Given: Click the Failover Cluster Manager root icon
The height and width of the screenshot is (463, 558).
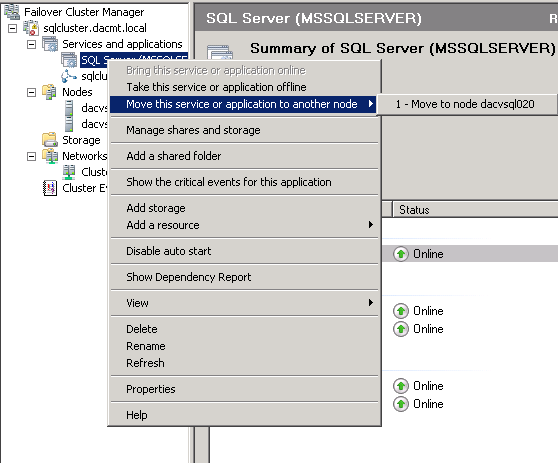Looking at the screenshot, I should pos(12,12).
